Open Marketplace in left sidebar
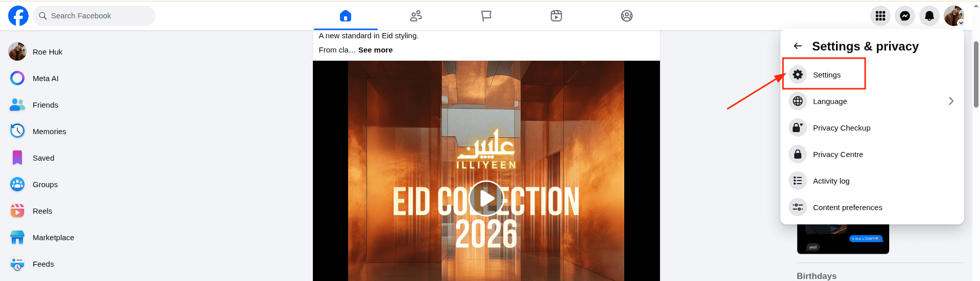980x281 pixels. (x=53, y=238)
